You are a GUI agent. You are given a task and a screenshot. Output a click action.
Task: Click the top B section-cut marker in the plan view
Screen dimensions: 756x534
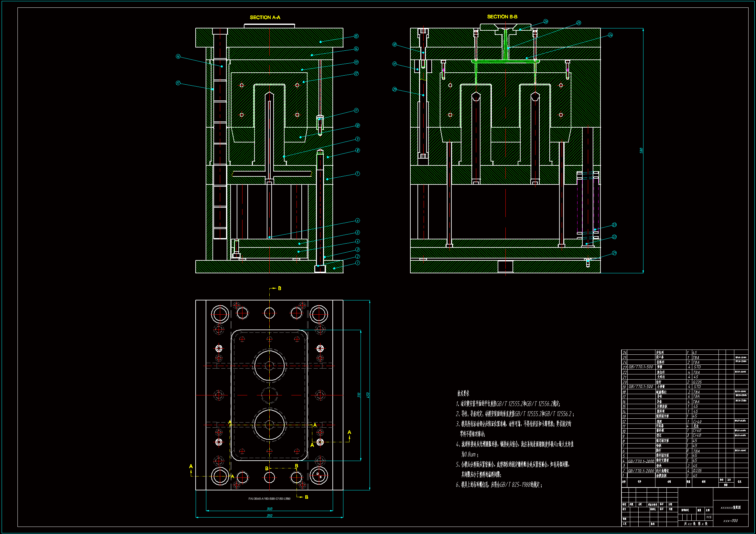pos(279,288)
